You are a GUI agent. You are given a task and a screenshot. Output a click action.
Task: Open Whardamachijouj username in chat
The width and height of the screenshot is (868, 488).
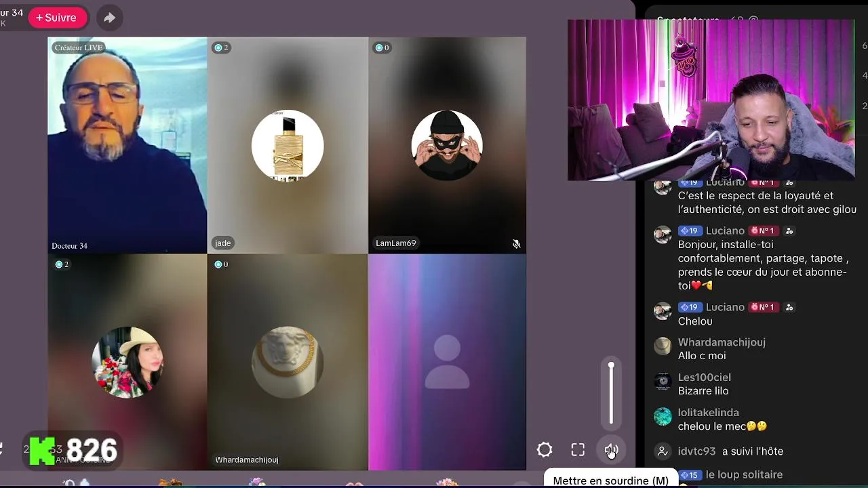pos(722,342)
